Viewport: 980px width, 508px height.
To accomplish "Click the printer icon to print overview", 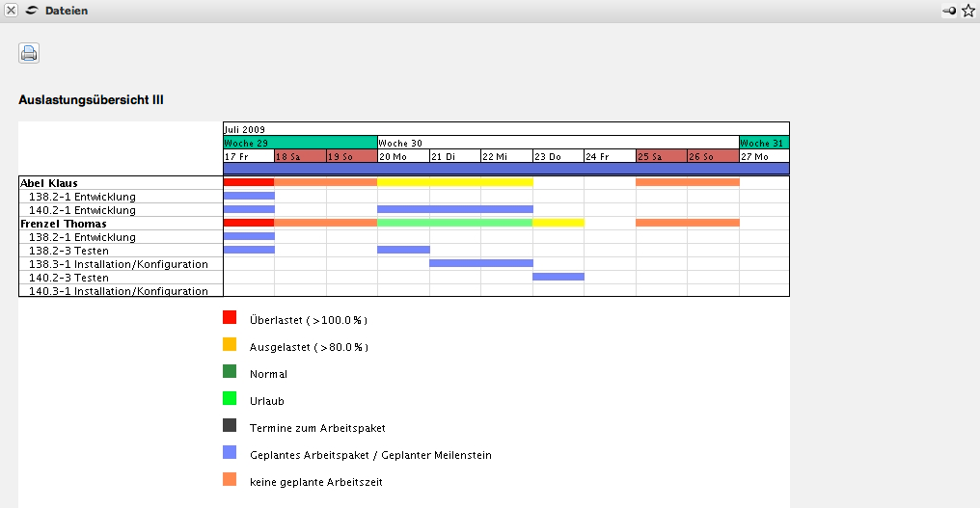I will [29, 54].
